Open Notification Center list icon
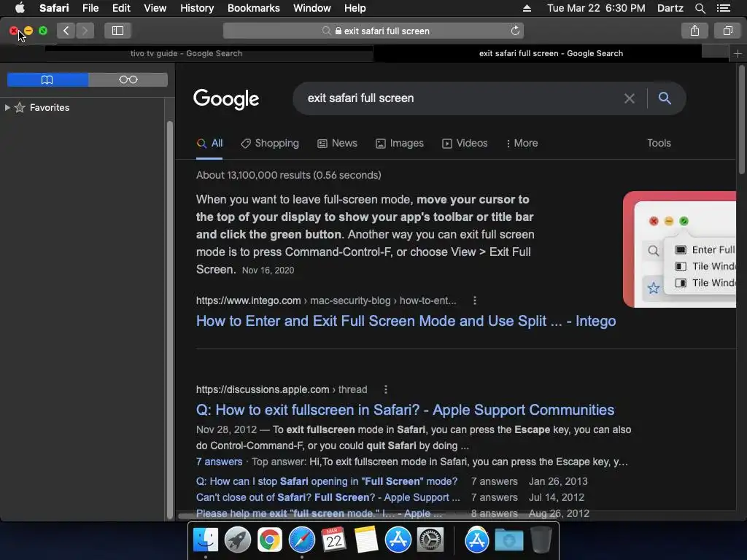Screen dimensions: 747x560 (724, 8)
